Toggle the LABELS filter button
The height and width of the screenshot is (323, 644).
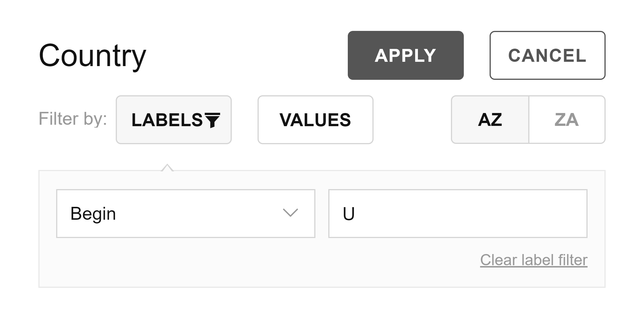[x=174, y=120]
